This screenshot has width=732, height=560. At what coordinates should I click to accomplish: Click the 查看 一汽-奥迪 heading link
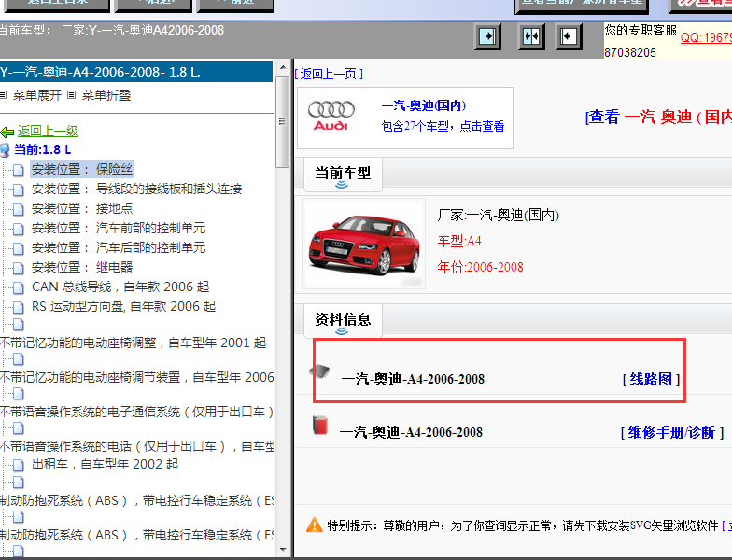pos(658,117)
